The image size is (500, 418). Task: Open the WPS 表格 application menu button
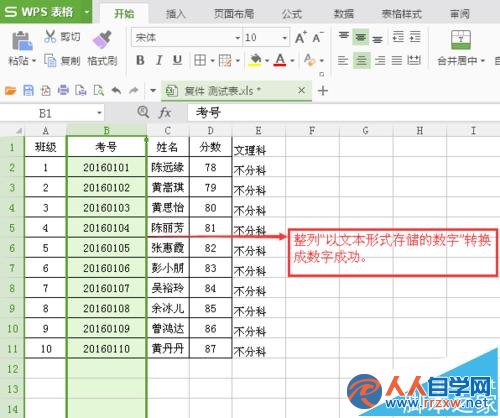point(46,12)
